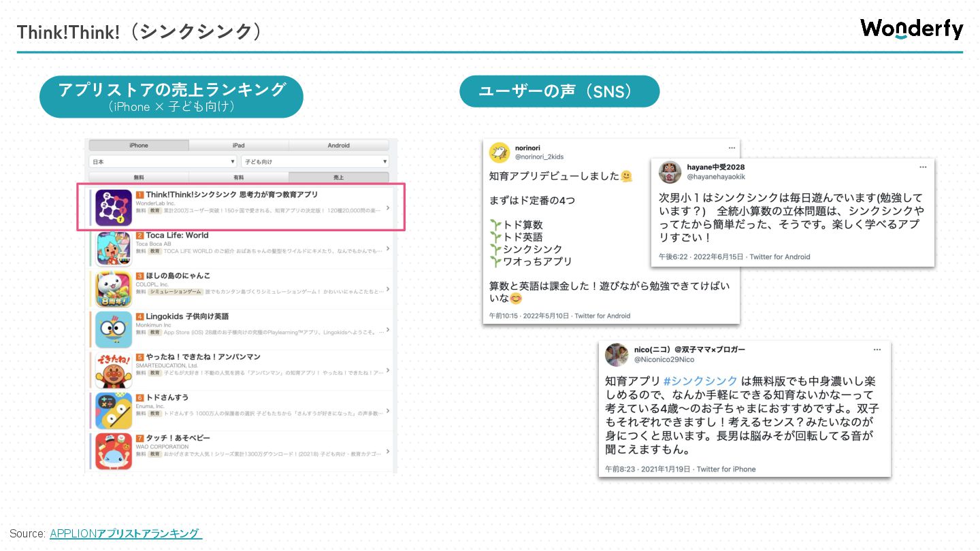Click 'やったね!できたね!アンパンマン' title
980x551 pixels.
coord(203,356)
